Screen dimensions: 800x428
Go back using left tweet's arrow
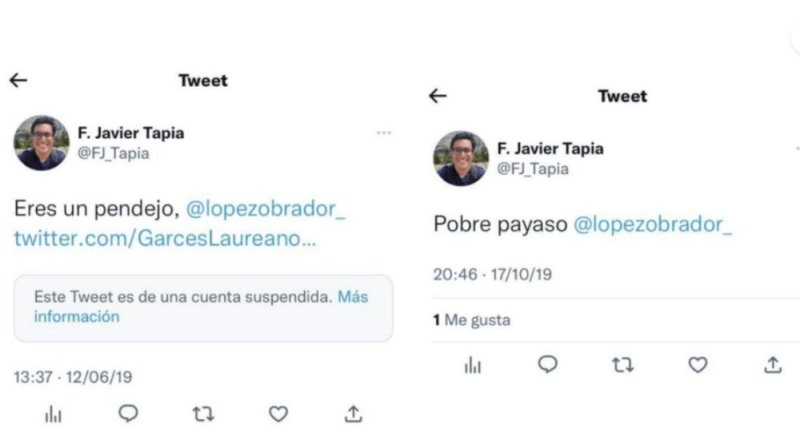pyautogui.click(x=18, y=80)
